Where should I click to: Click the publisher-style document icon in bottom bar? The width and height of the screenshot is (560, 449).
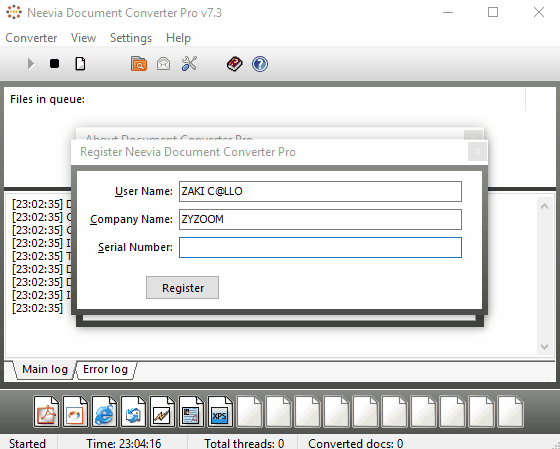tap(191, 411)
